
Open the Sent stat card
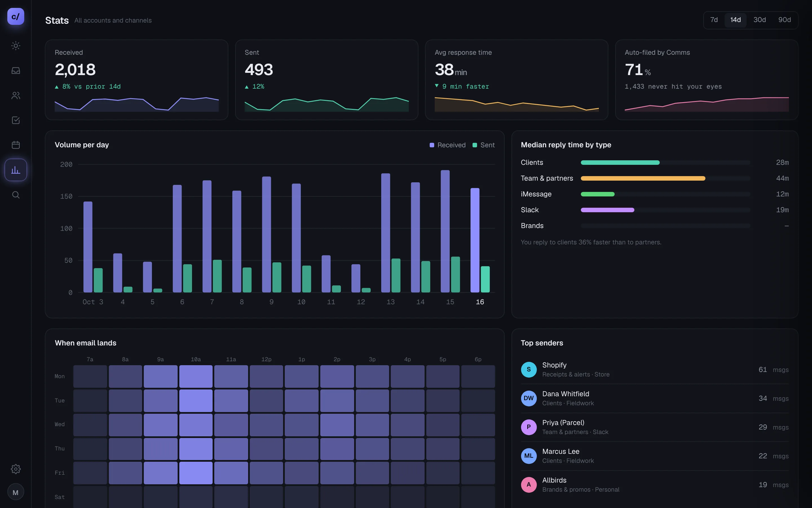point(326,80)
